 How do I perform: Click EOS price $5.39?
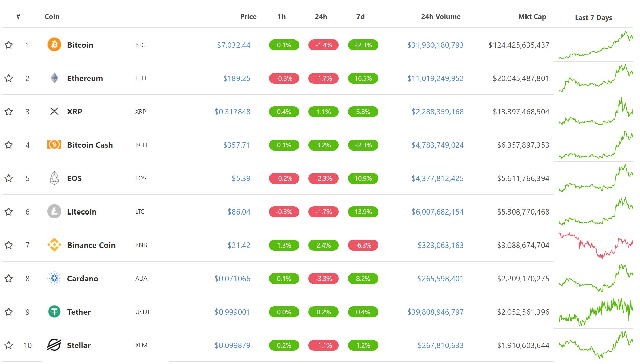tap(241, 178)
